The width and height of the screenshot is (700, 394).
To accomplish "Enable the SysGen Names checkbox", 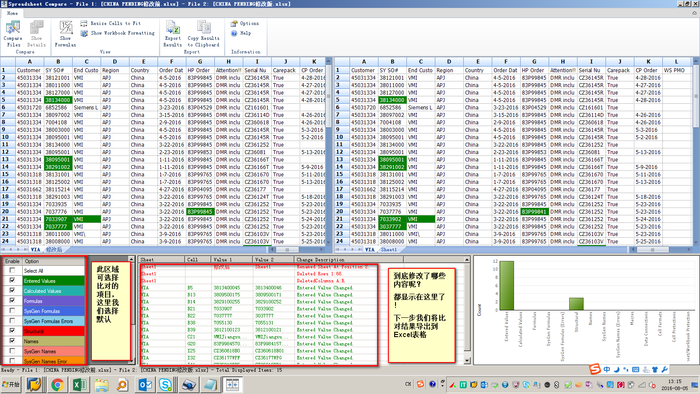I will click(x=12, y=351).
